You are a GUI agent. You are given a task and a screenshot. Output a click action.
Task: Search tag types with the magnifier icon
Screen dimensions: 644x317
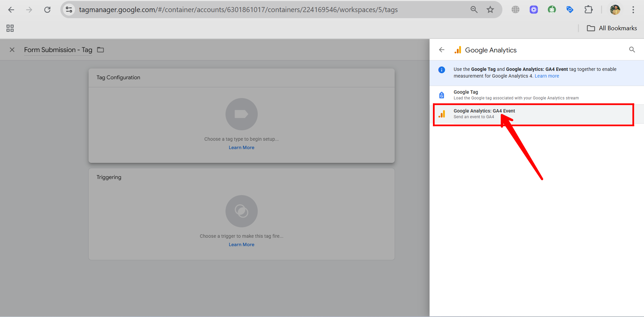[632, 50]
